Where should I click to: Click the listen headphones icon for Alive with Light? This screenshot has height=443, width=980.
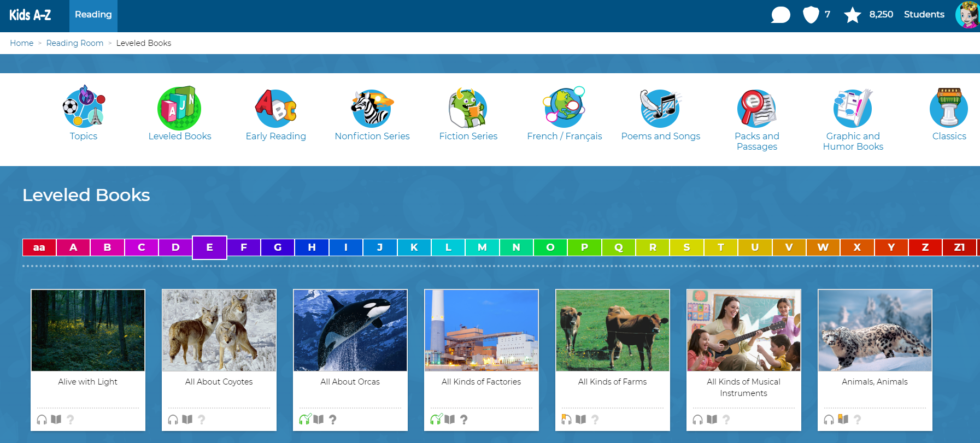coord(42,420)
